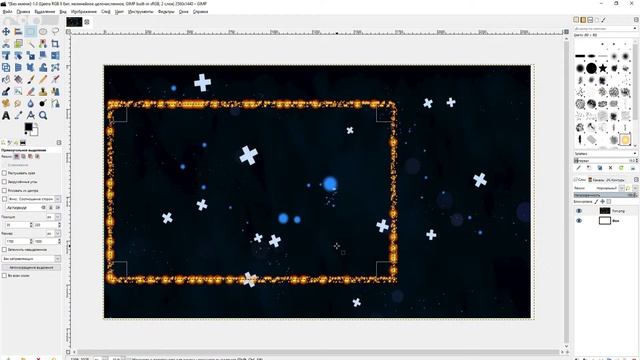Toggle the Закруглённые углы checkbox

tap(4, 182)
